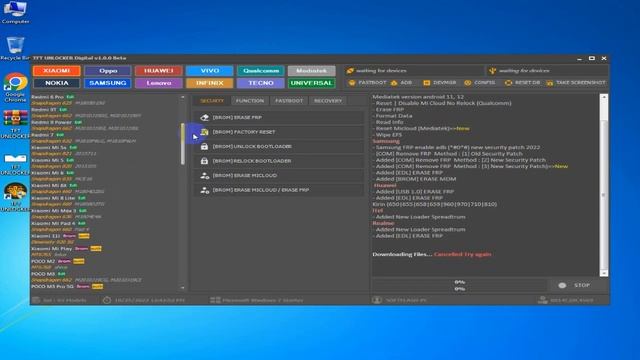Select the Oppo brand button
The image size is (640, 360).
[108, 71]
